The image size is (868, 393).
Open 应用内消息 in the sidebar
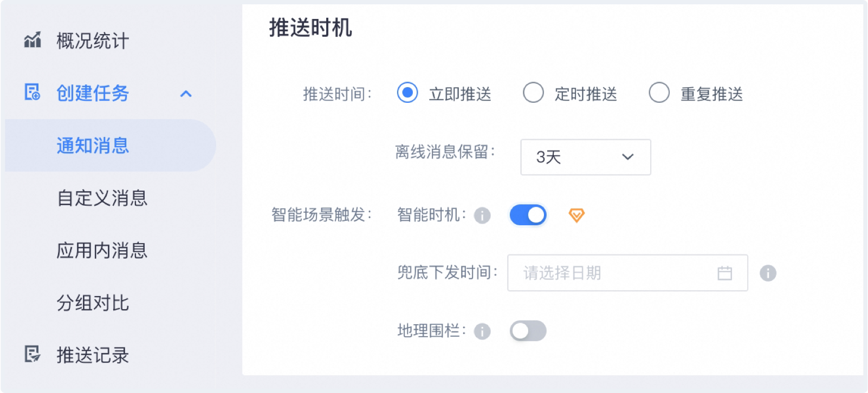[102, 251]
